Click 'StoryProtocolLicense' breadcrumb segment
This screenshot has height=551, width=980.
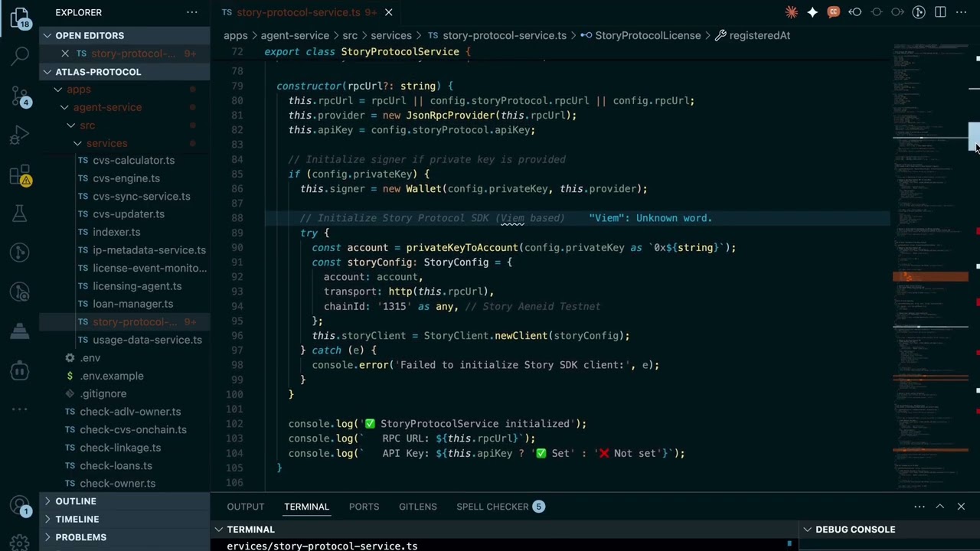[x=648, y=35]
